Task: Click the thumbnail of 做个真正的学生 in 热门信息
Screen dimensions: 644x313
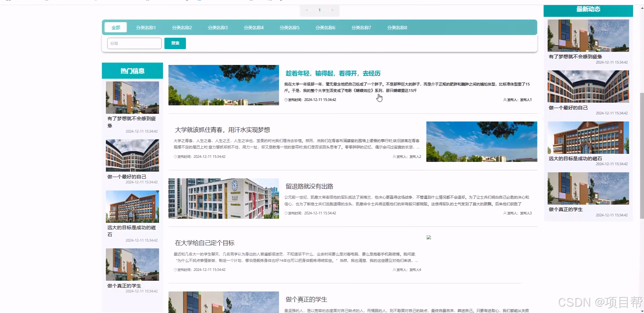Action: click(132, 264)
